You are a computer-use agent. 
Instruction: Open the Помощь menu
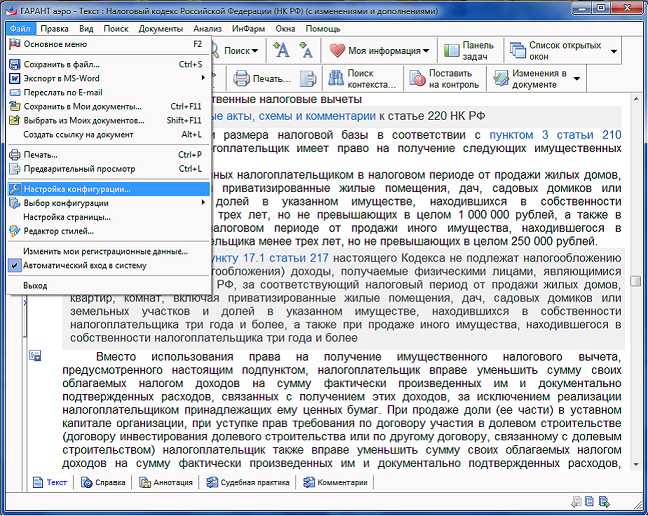coord(323,29)
